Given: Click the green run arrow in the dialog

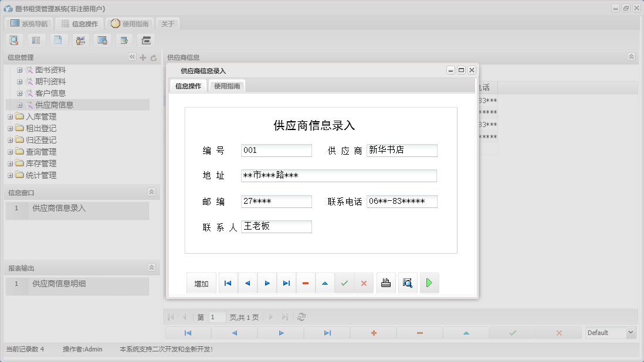Looking at the screenshot, I should click(429, 282).
